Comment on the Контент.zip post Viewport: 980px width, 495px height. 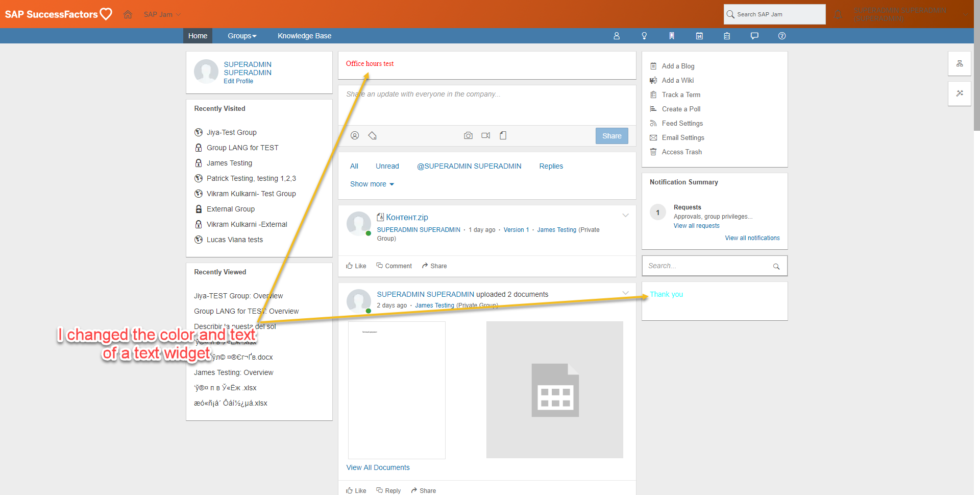(394, 266)
